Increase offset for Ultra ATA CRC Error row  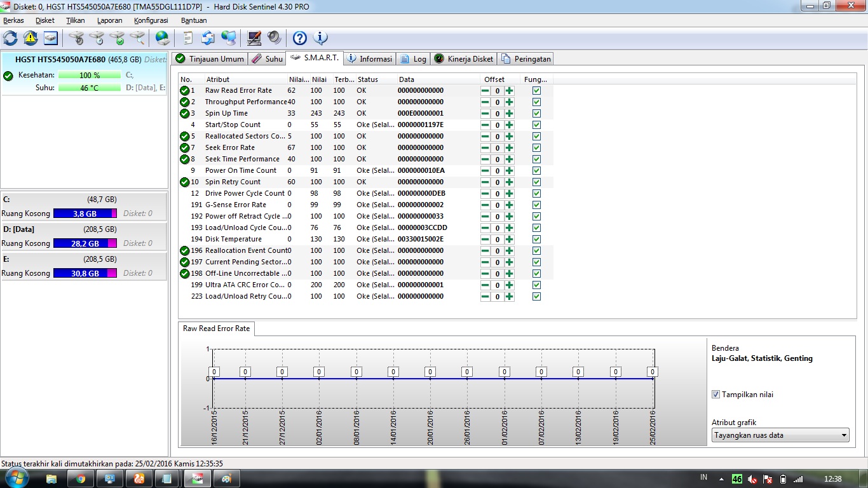(509, 285)
